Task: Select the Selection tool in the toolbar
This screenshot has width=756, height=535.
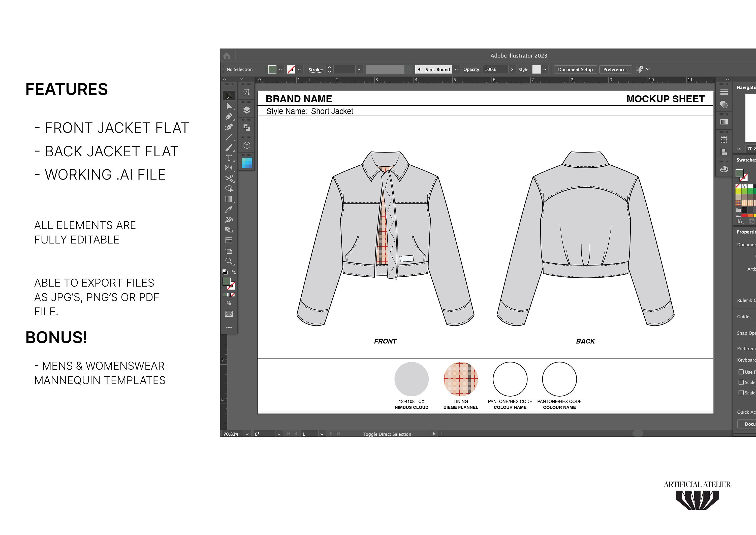Action: (230, 96)
